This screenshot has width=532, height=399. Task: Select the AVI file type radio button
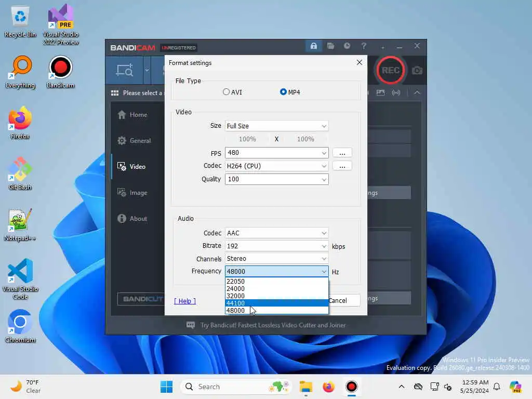(x=232, y=92)
